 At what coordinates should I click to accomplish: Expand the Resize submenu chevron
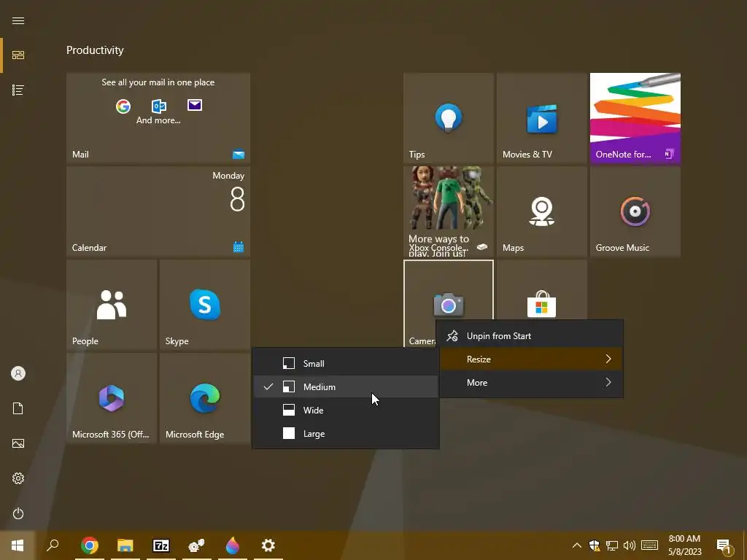point(608,359)
